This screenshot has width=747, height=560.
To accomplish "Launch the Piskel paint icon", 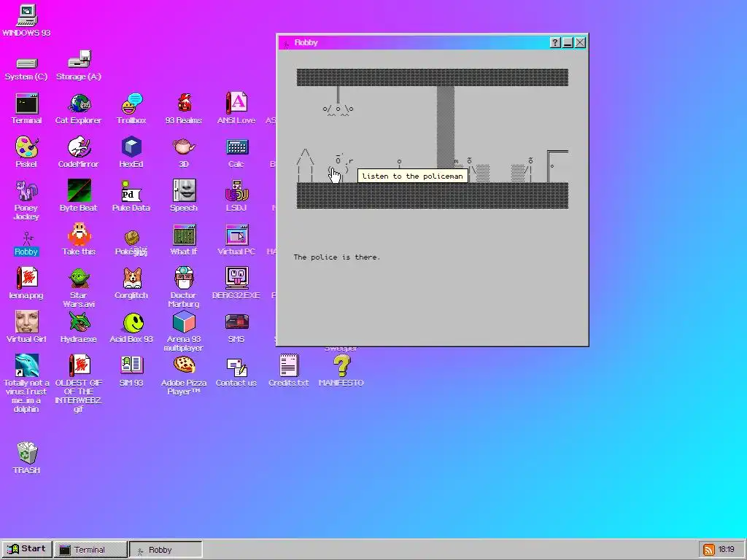I will 26,153.
